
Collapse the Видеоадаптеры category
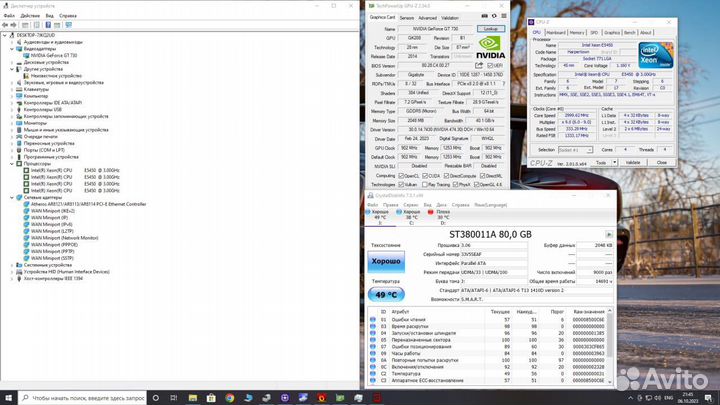tap(12, 49)
